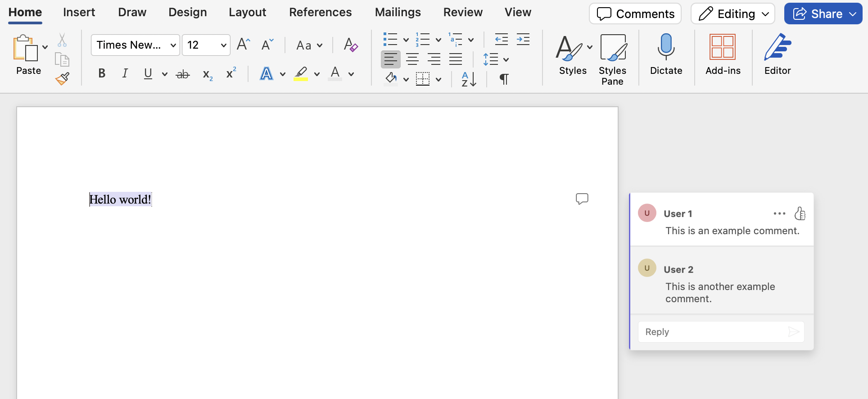Apply yellow text highlight color
868x399 pixels.
(301, 73)
